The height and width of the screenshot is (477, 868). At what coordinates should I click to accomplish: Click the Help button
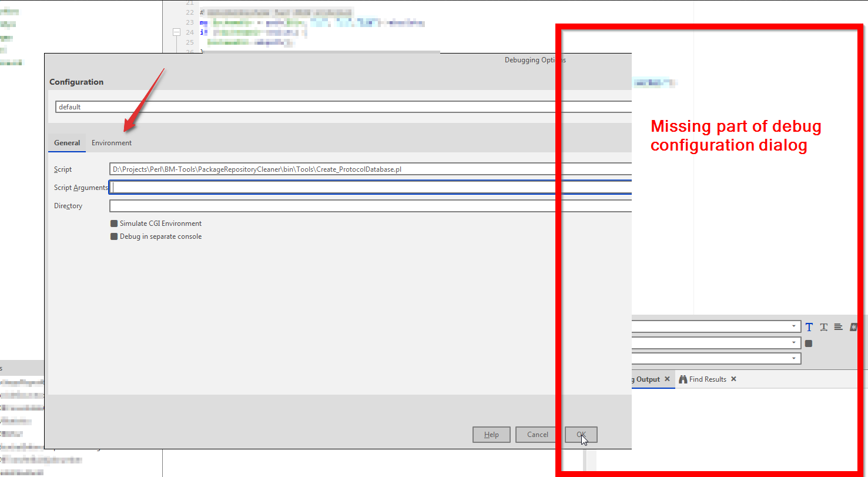491,434
